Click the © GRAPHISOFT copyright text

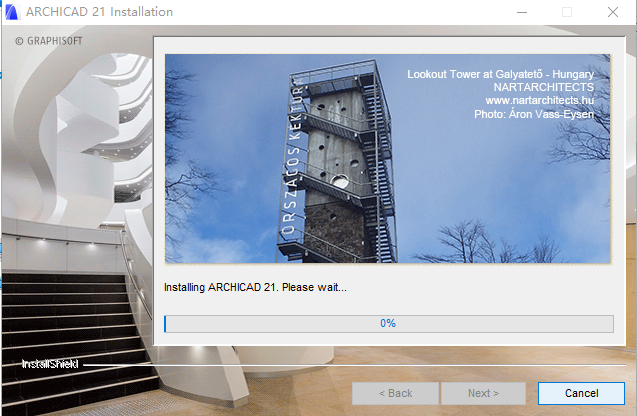pos(49,41)
